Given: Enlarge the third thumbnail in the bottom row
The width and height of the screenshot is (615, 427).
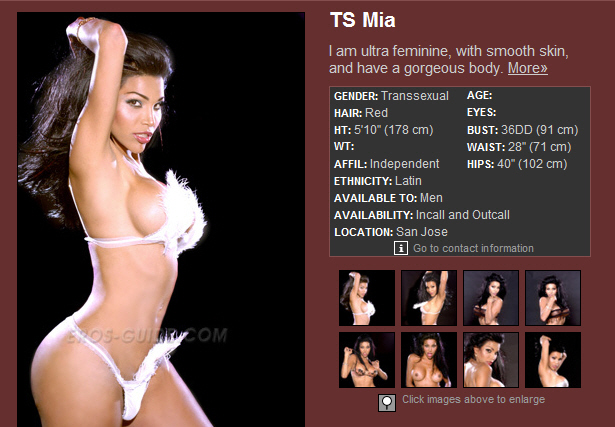Looking at the screenshot, I should [491, 360].
